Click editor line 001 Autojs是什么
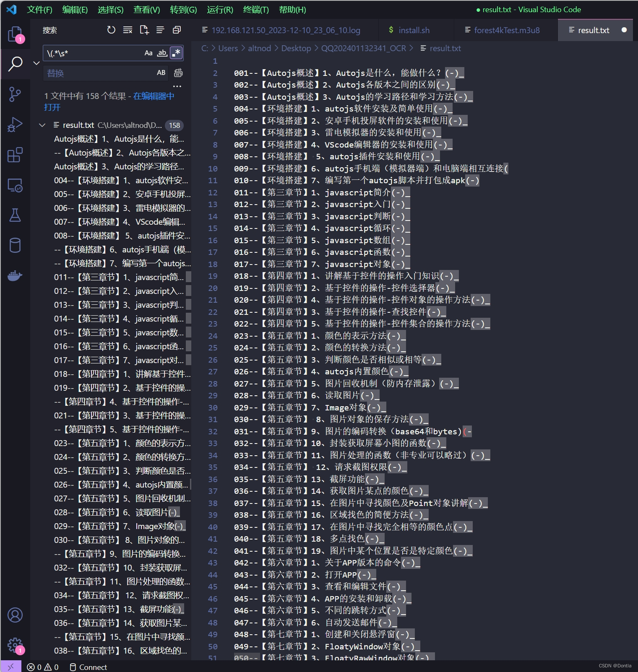Image resolution: width=638 pixels, height=672 pixels. 349,73
